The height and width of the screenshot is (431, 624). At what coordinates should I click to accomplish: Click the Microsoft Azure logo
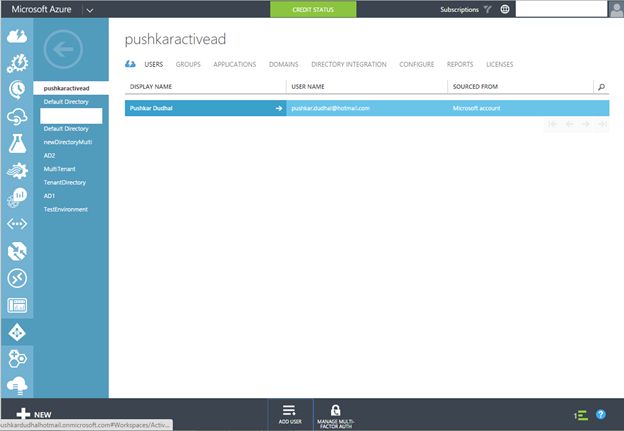pyautogui.click(x=41, y=9)
